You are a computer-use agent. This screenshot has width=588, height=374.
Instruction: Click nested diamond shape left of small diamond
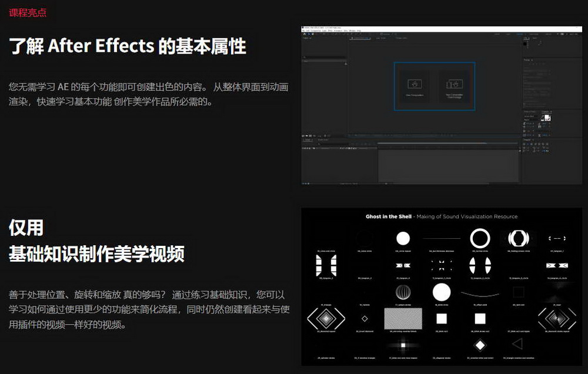point(326,319)
